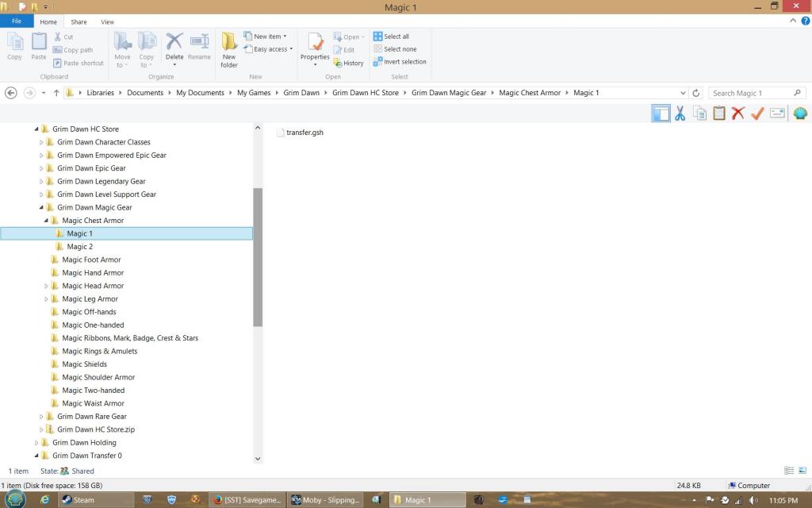The height and width of the screenshot is (508, 812).
Task: Open the Easy access dropdown
Action: [268, 48]
